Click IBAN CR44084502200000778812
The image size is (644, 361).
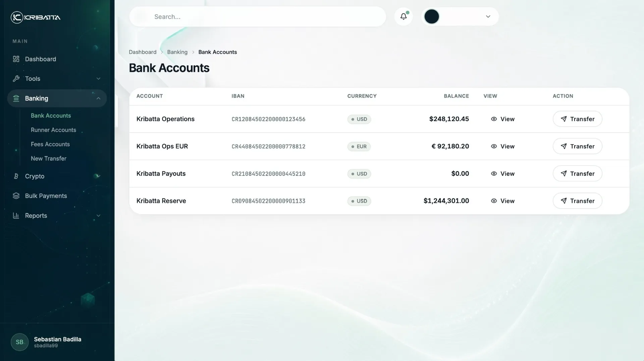(268, 147)
